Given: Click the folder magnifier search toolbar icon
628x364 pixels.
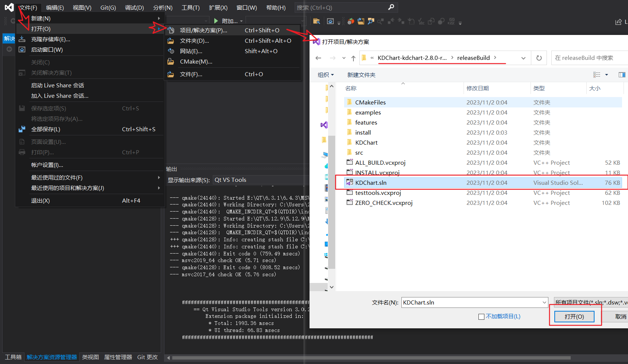Looking at the screenshot, I should point(371,21).
